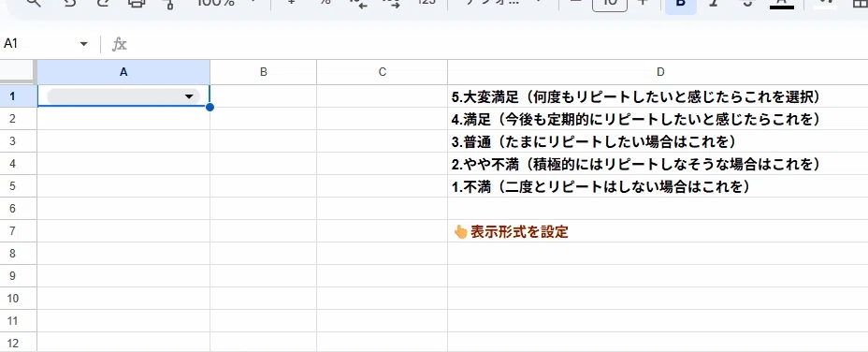Open the dropdown arrow in cell A1
This screenshot has height=352, width=868.
189,96
